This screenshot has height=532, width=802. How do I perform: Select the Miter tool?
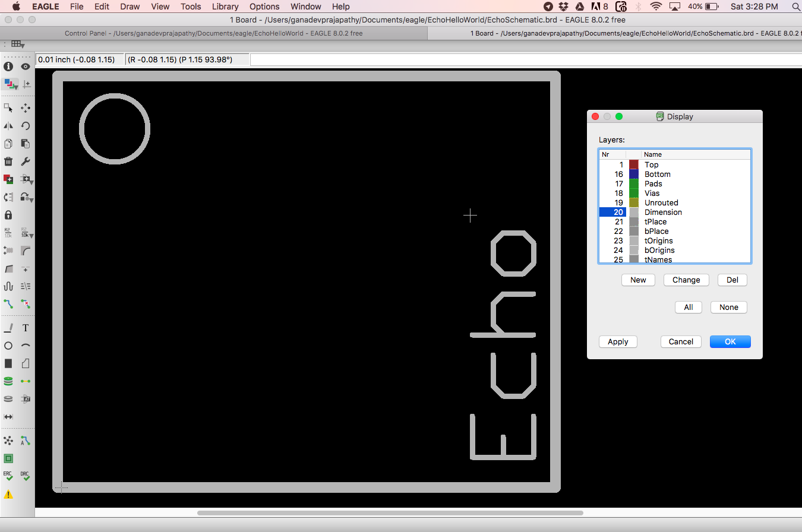[x=26, y=251]
